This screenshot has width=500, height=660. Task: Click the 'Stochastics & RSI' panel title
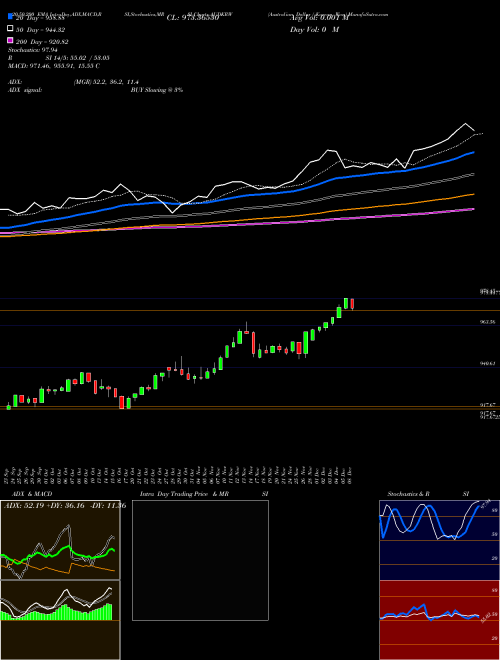click(428, 494)
